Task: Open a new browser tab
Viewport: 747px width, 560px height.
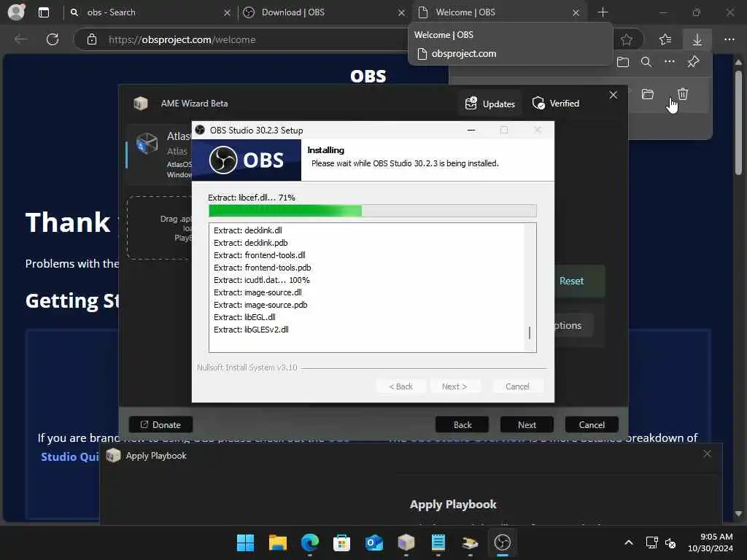Action: pos(603,12)
